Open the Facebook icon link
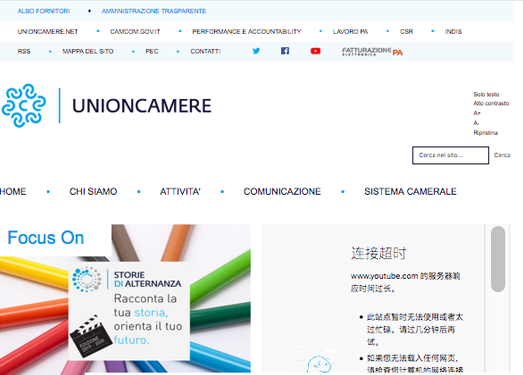Image resolution: width=523 pixels, height=375 pixels. [285, 51]
